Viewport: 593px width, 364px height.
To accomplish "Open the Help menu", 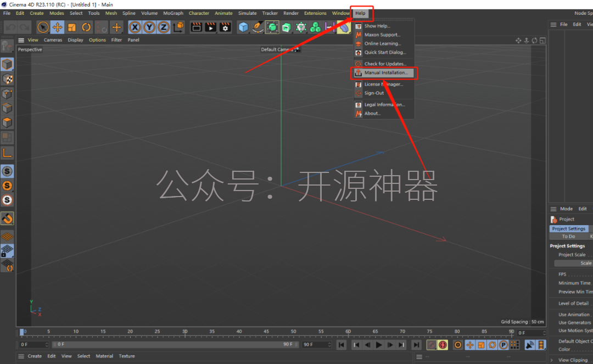I will (x=360, y=13).
